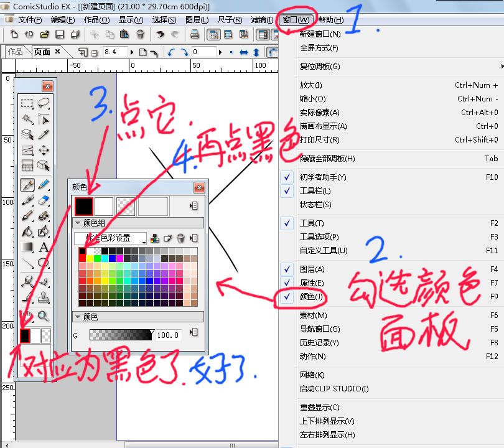This screenshot has width=504, height=448.
Task: Click the print toolbar icon
Action: 195,34
